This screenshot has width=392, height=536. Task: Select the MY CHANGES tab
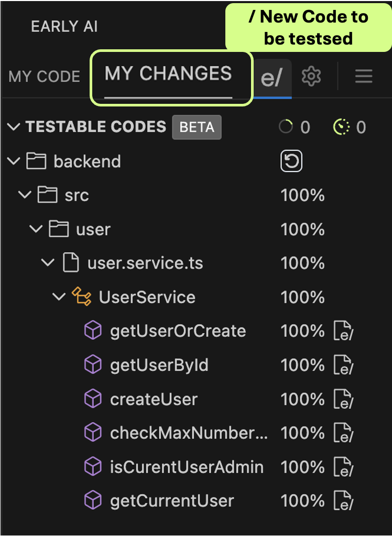168,74
